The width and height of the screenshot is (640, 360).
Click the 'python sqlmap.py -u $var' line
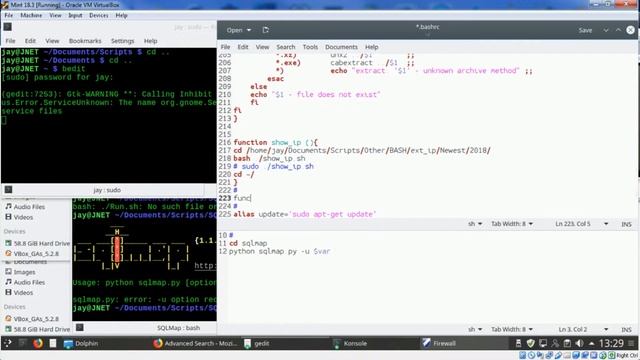(x=280, y=251)
